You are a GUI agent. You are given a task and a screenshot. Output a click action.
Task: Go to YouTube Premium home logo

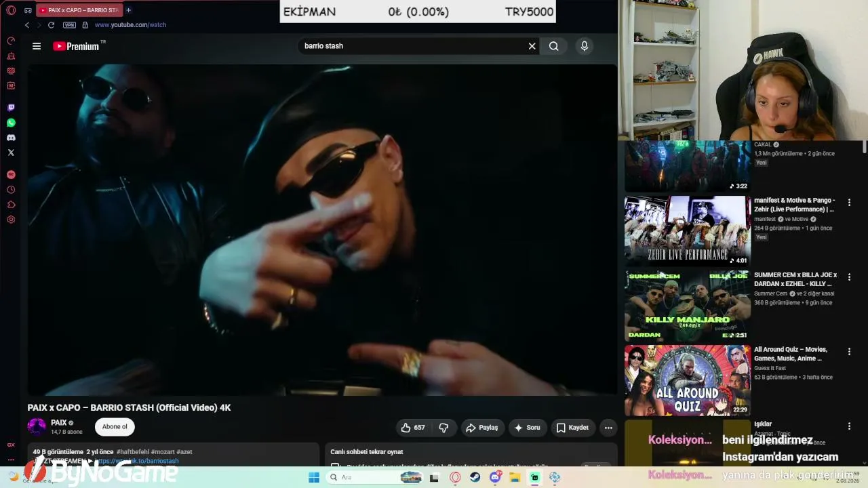77,46
